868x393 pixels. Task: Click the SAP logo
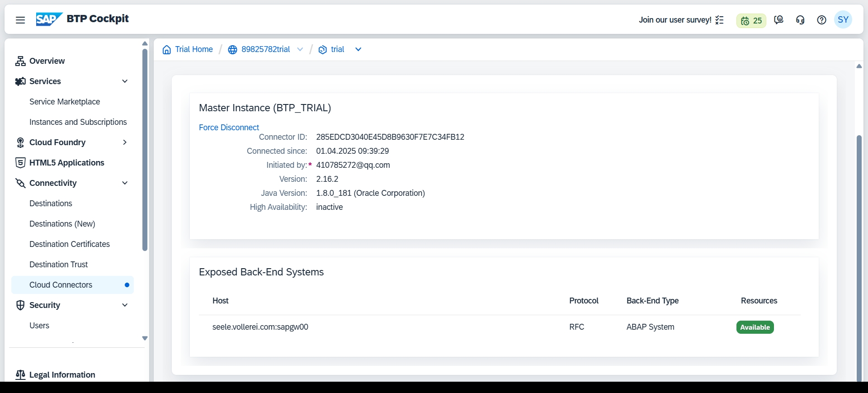[49, 19]
